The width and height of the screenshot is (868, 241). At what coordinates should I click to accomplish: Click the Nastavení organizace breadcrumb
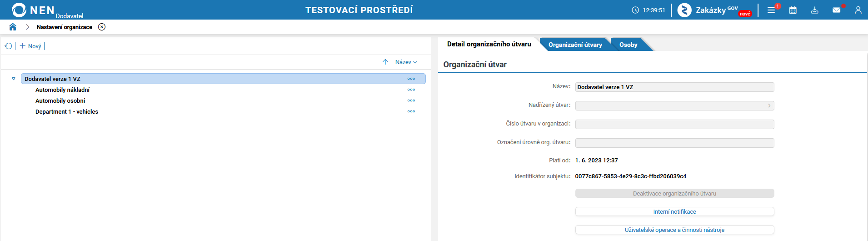click(65, 27)
